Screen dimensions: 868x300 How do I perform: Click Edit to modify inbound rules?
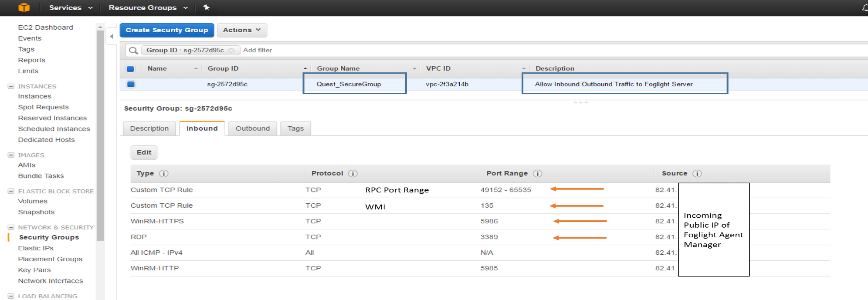pyautogui.click(x=144, y=152)
